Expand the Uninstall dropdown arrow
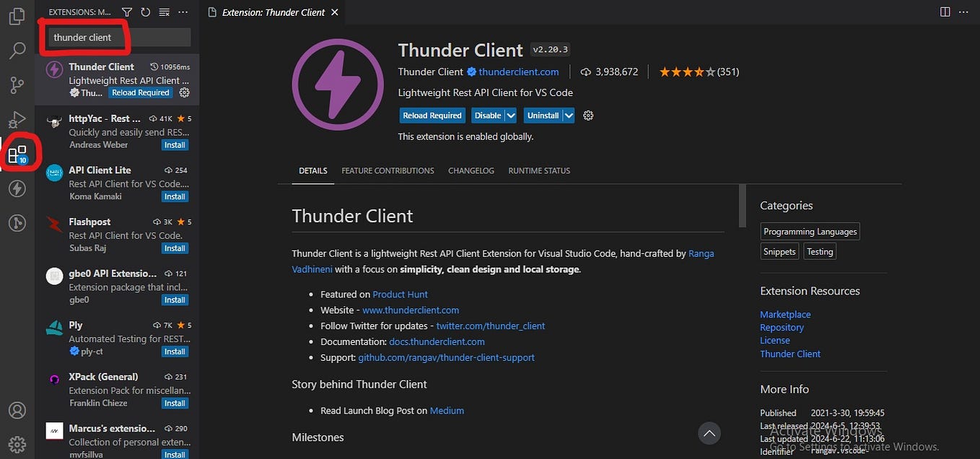 pyautogui.click(x=569, y=115)
